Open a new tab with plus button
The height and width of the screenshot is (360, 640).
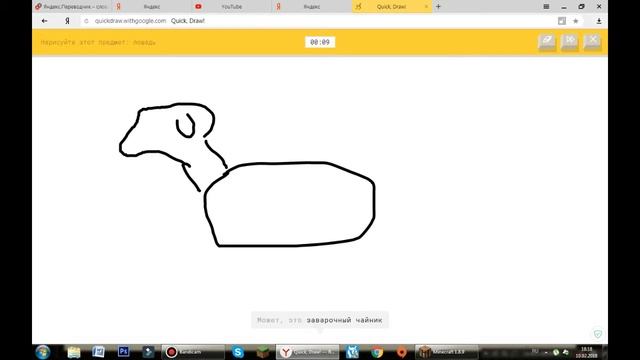click(x=438, y=7)
